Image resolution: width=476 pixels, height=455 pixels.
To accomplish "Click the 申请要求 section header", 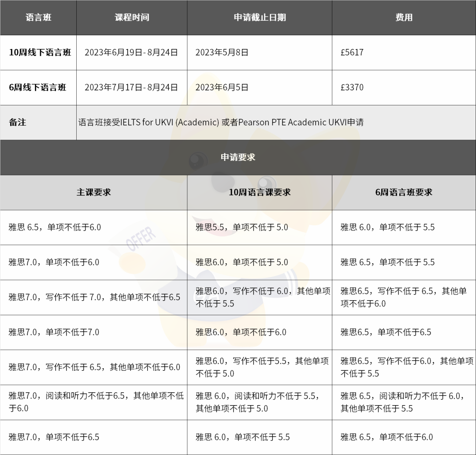I will pyautogui.click(x=238, y=157).
